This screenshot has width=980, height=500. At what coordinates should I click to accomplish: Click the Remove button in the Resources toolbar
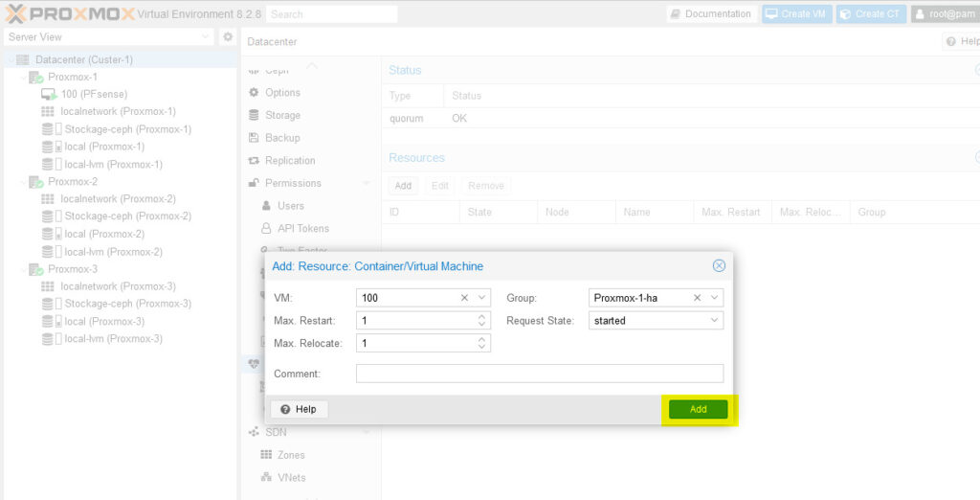coord(485,186)
